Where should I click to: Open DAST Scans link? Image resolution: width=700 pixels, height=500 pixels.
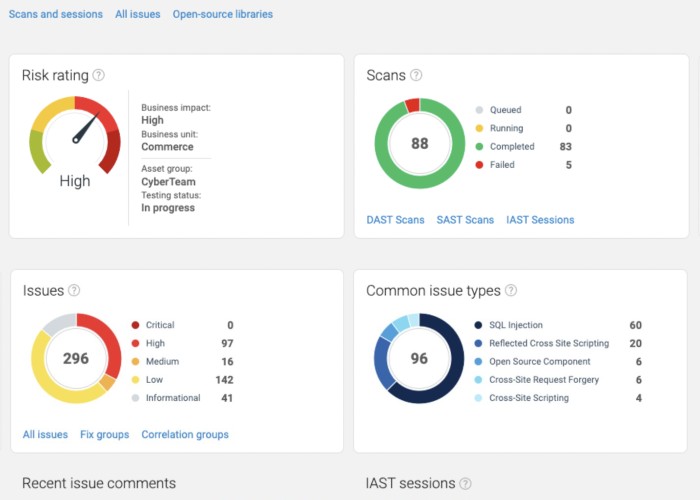coord(395,220)
